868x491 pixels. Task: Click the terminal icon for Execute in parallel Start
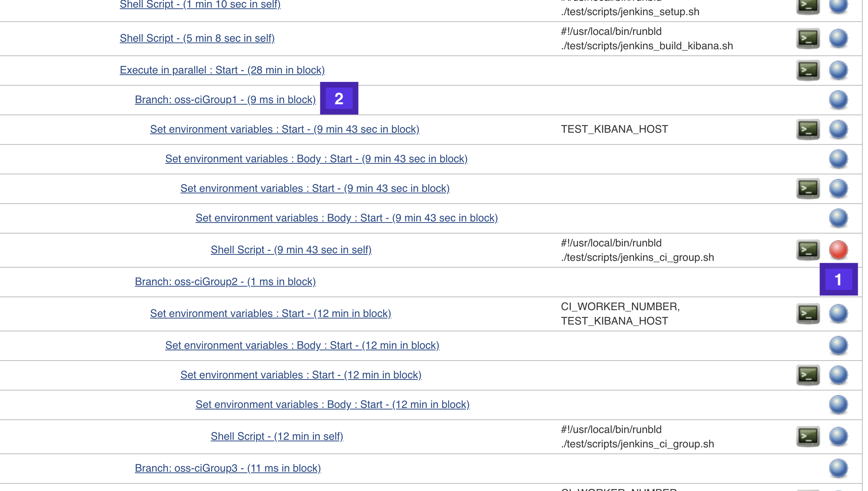[808, 70]
